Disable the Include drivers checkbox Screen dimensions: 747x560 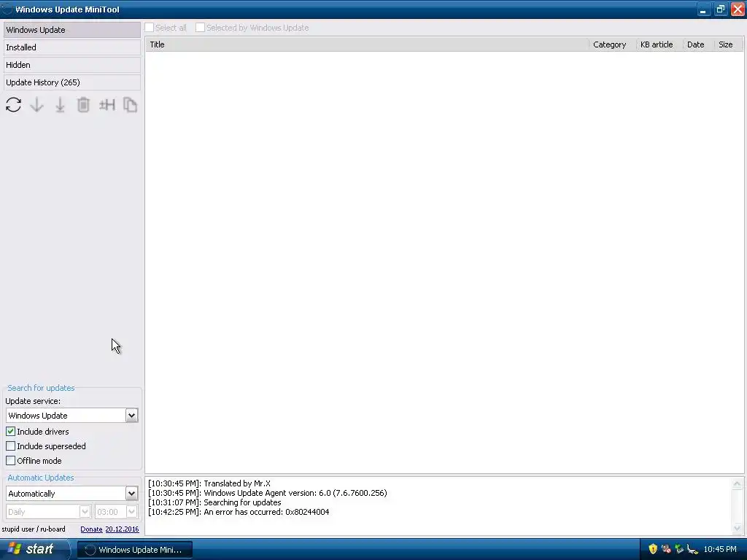click(10, 432)
